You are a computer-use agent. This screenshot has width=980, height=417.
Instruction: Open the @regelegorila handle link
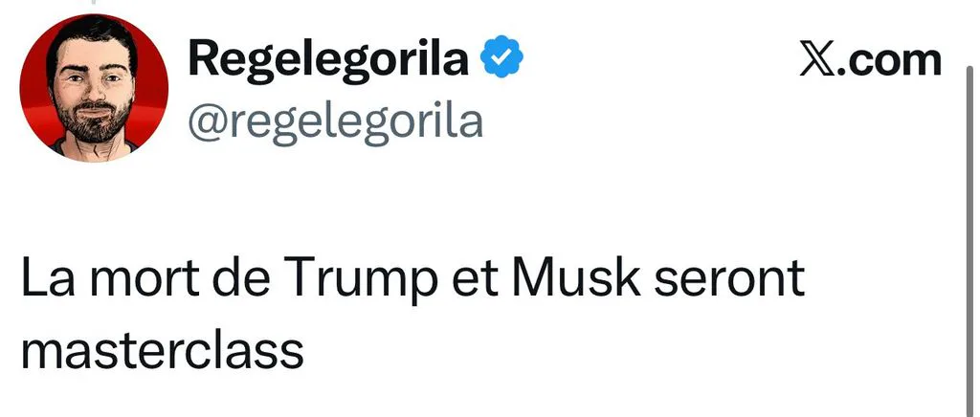336,121
